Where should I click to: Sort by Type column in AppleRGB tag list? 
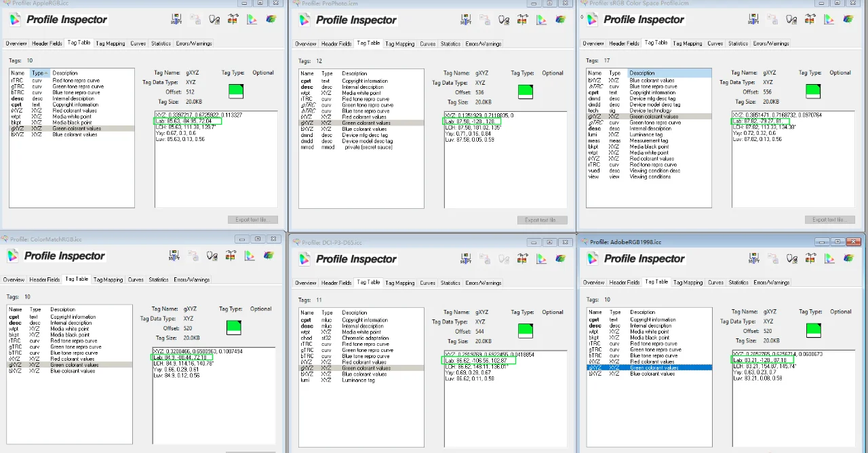pos(39,73)
